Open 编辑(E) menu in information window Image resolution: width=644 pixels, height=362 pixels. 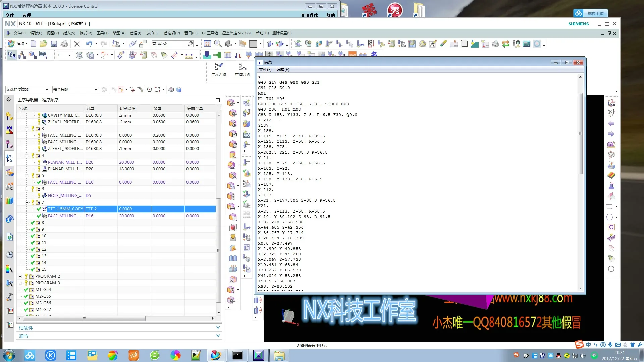(x=282, y=70)
